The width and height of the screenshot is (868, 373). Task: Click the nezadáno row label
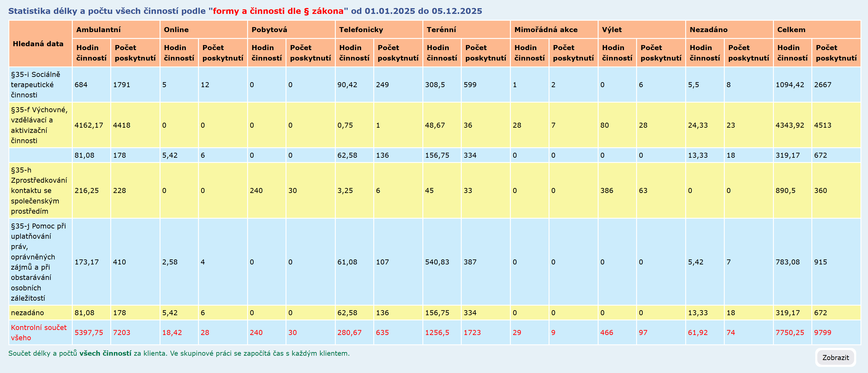point(27,313)
